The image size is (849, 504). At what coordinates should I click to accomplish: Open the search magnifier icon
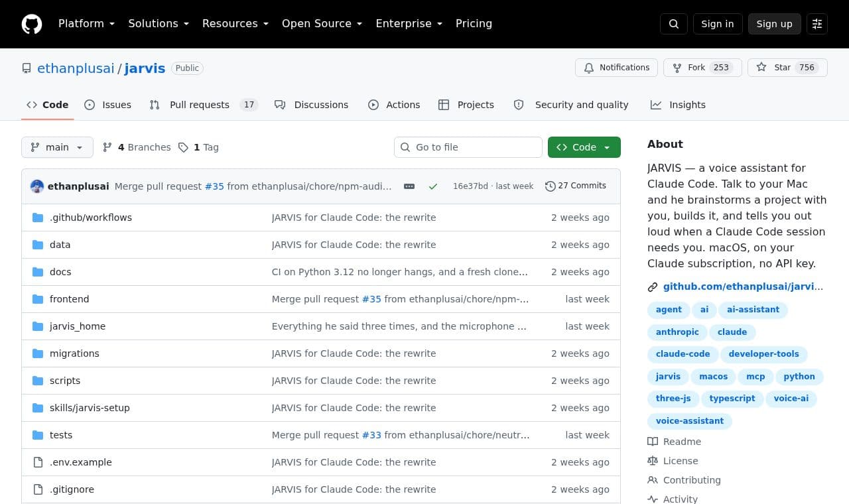coord(674,24)
